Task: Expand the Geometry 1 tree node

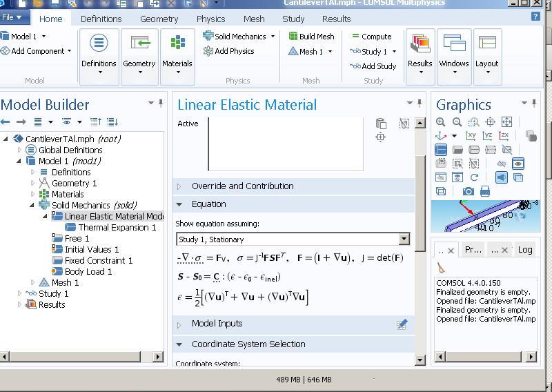Action: 33,183
